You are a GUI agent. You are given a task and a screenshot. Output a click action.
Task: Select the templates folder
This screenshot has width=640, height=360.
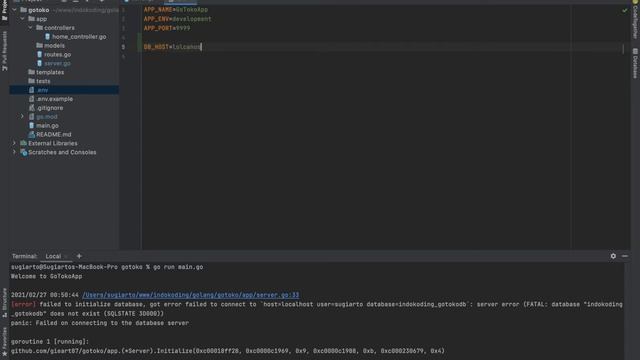50,72
